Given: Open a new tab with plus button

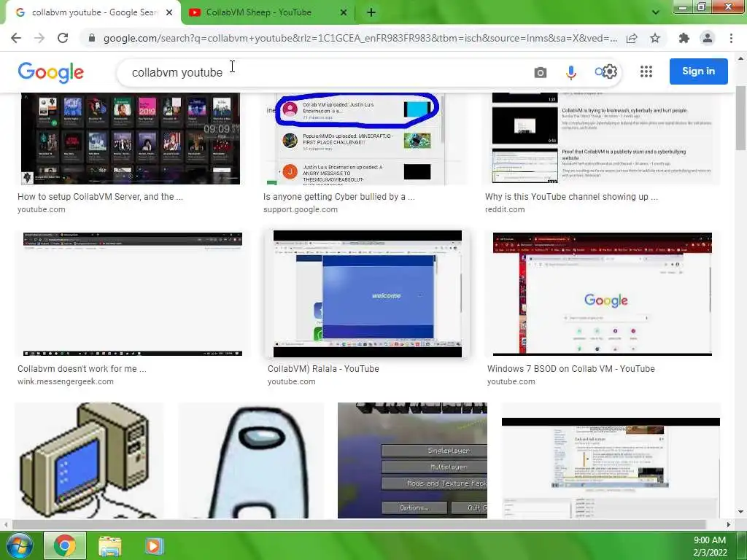Looking at the screenshot, I should coord(371,12).
